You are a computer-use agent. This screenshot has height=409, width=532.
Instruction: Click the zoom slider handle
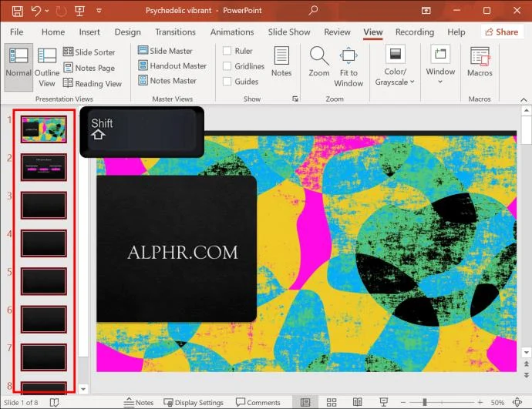(x=425, y=402)
